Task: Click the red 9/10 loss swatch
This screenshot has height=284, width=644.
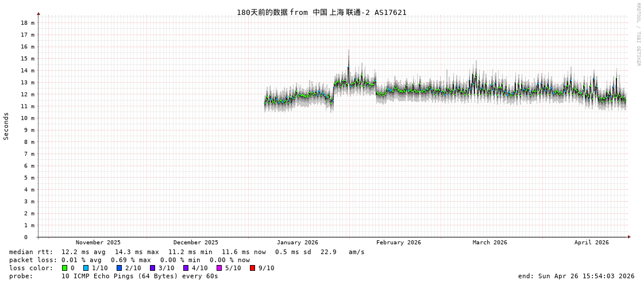Action: (252, 268)
